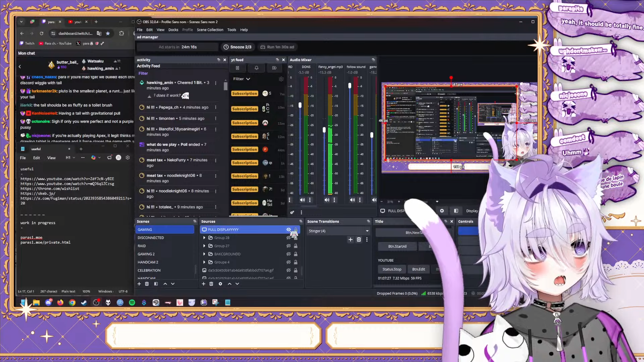This screenshot has height=362, width=644.
Task: Mute the DONS audio channel speaker
Action: [302, 200]
